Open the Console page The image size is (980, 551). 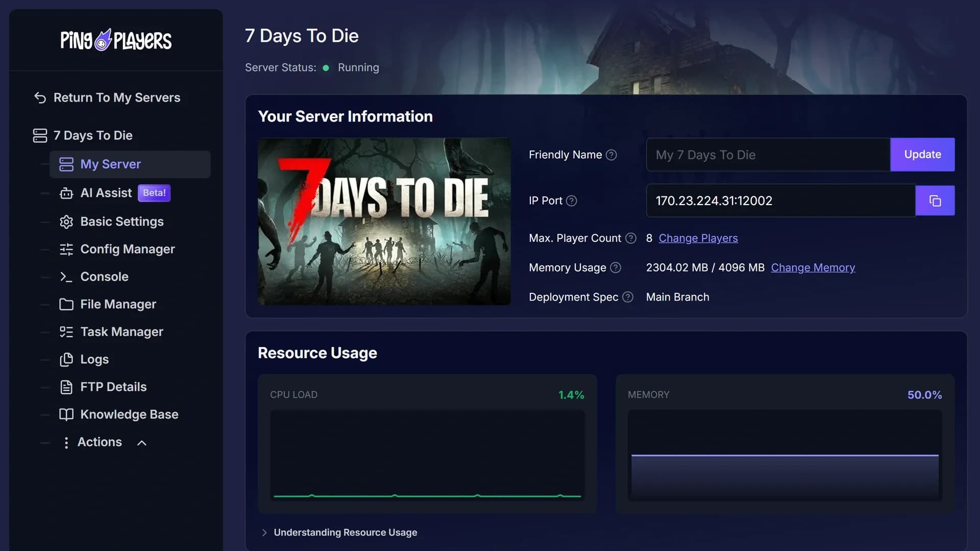[x=104, y=277]
